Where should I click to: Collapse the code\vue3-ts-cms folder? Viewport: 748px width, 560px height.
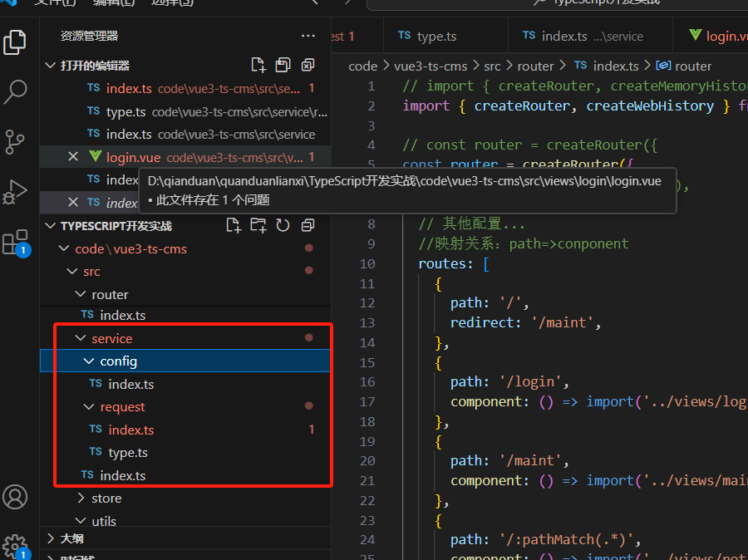63,248
